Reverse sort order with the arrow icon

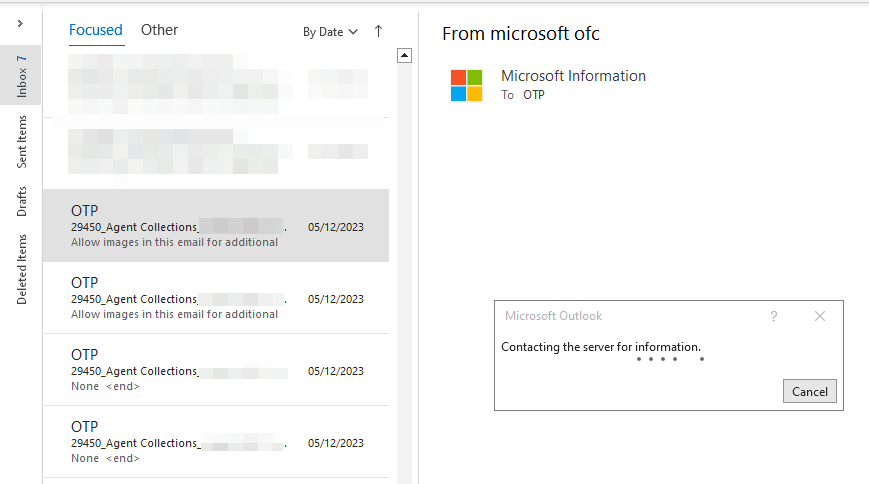[x=378, y=32]
